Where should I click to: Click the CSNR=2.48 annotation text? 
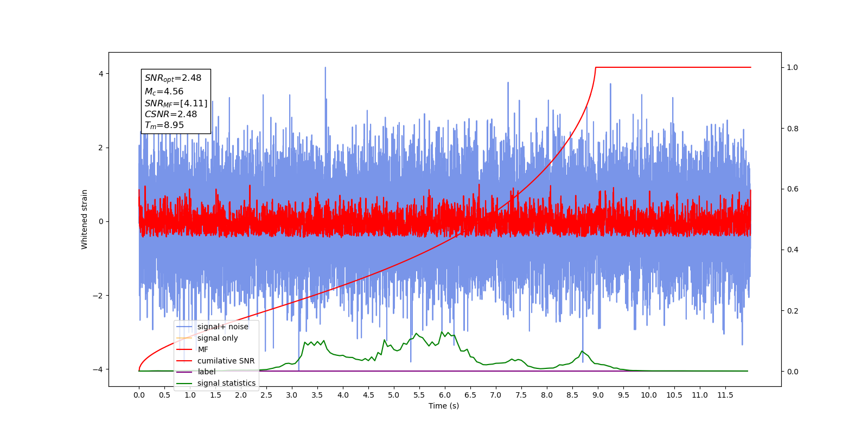[171, 114]
